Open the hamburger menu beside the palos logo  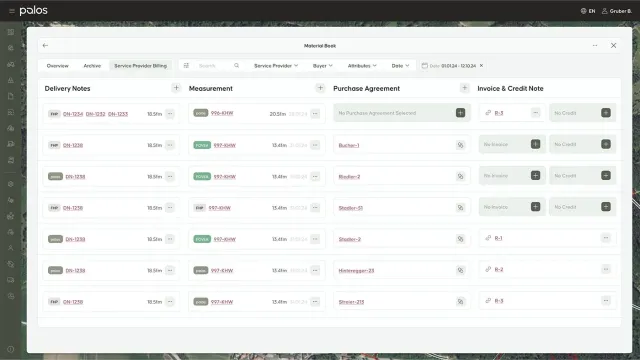pyautogui.click(x=11, y=11)
